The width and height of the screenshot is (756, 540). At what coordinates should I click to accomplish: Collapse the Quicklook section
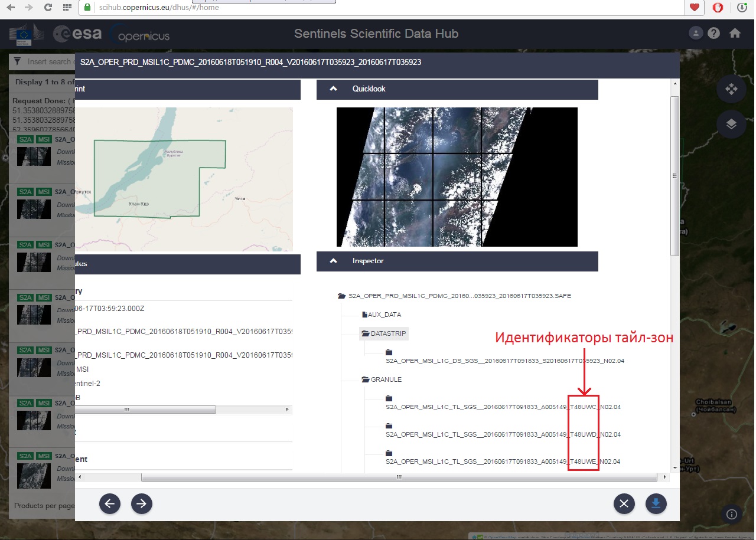[x=333, y=89]
